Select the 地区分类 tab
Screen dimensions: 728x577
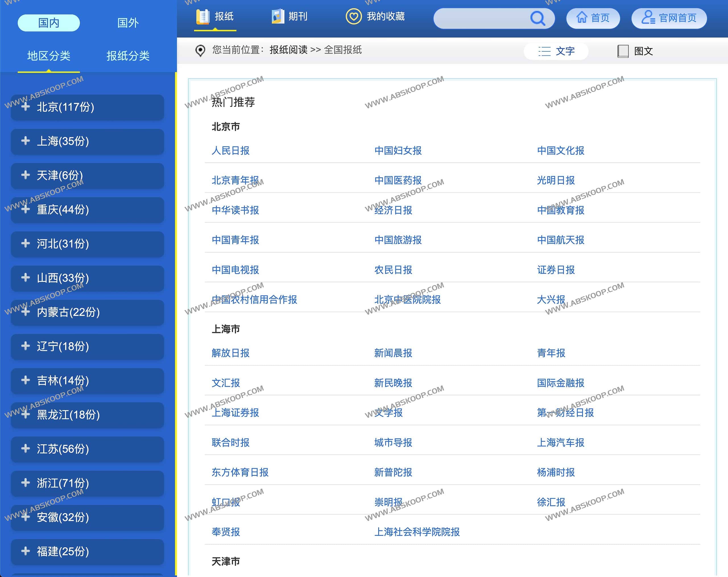tap(49, 56)
